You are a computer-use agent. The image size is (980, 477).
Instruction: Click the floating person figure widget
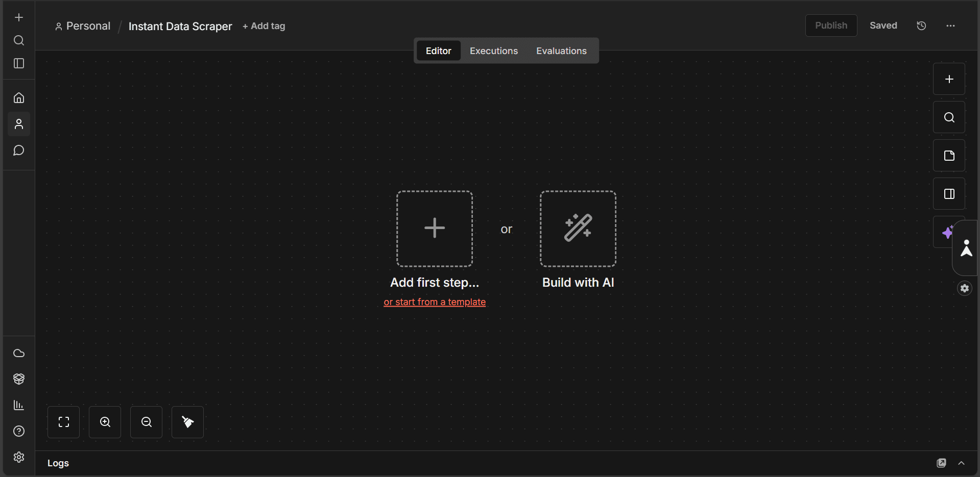coord(966,248)
